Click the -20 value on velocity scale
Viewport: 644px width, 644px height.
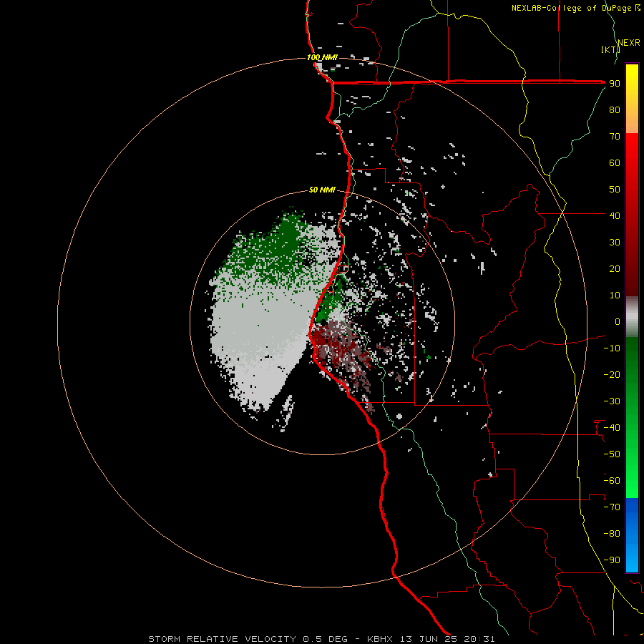click(x=612, y=374)
